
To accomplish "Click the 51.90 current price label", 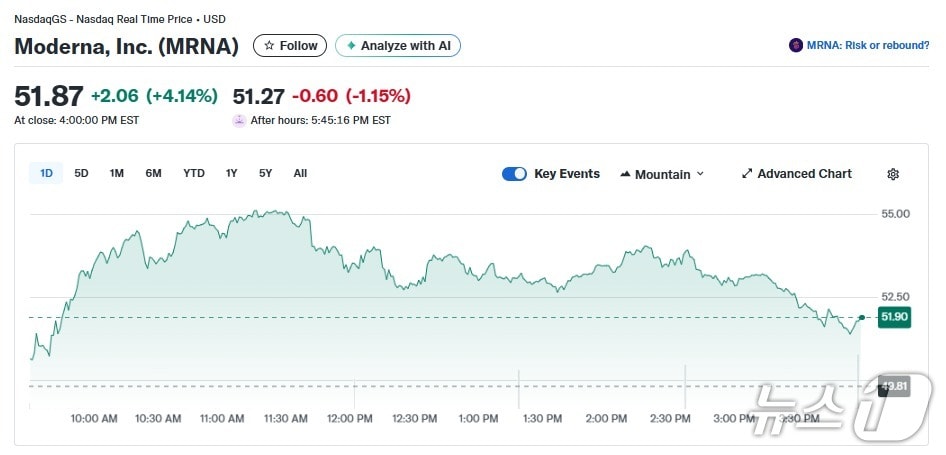I will coord(893,317).
